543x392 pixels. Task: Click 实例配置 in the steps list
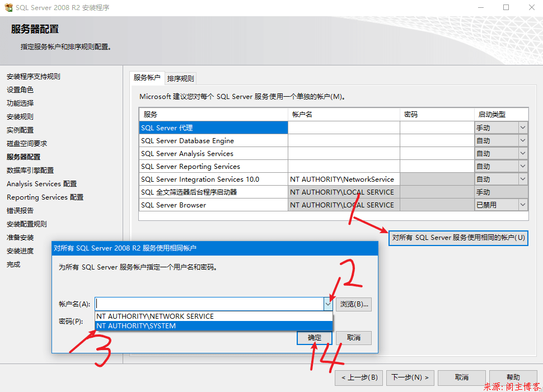point(20,130)
